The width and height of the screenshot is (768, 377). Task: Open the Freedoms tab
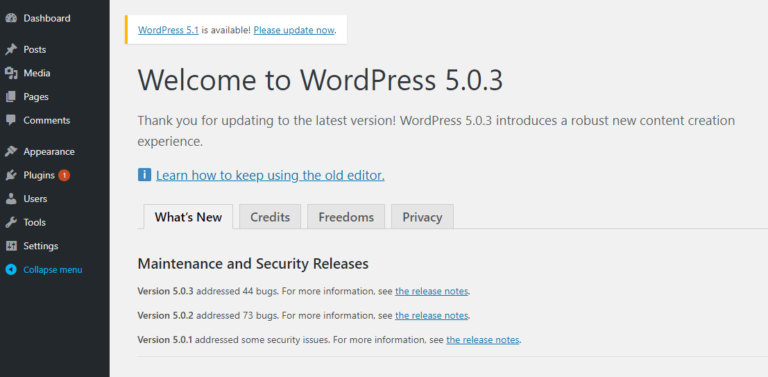[346, 217]
